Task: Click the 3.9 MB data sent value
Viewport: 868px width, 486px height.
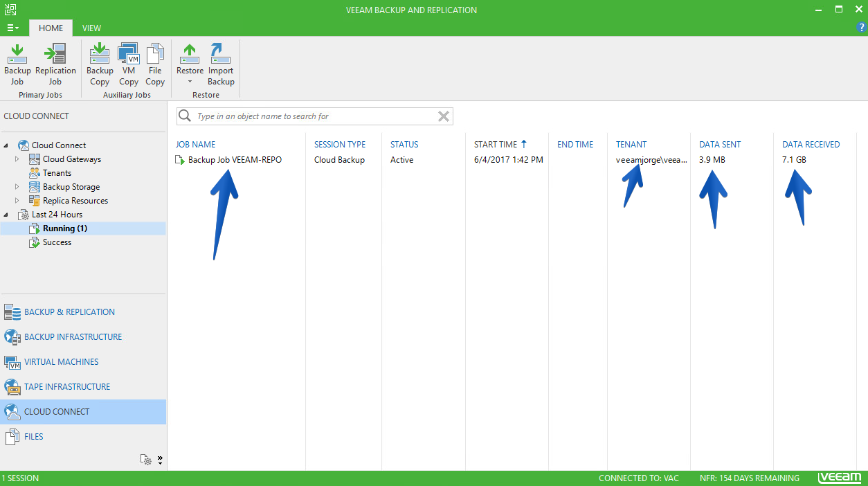Action: coord(712,160)
